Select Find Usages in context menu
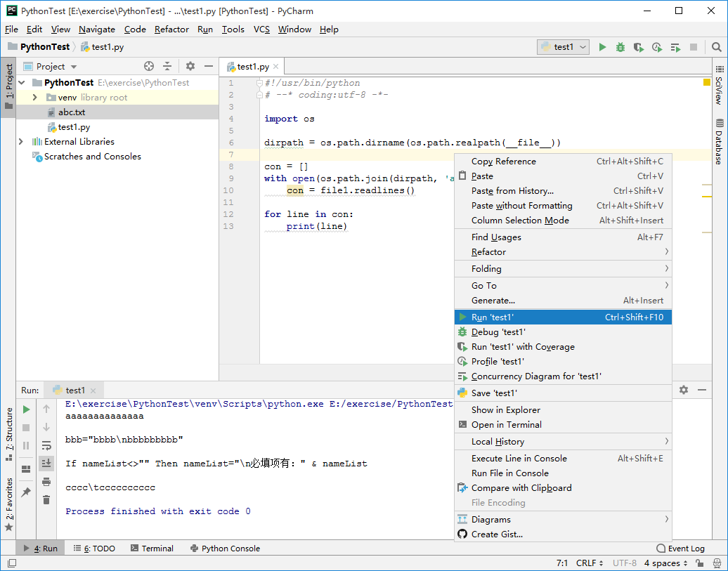This screenshot has height=571, width=728. (563, 237)
